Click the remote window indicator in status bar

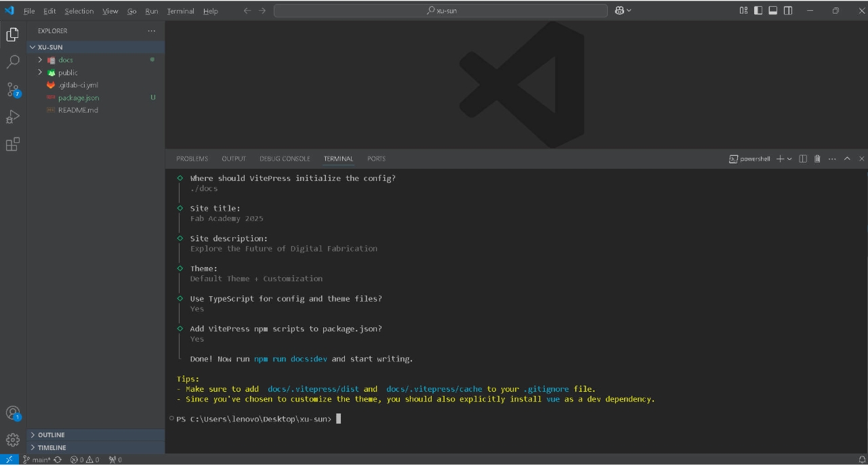(9, 460)
